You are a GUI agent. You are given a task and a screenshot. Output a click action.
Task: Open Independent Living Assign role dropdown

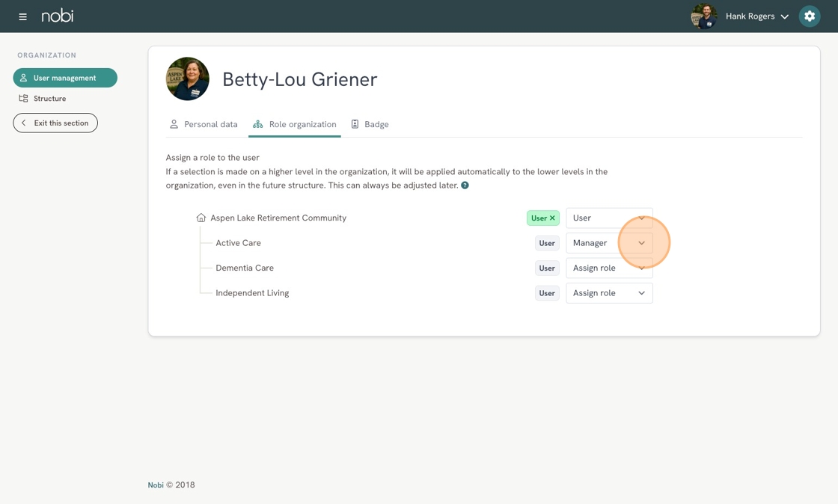(x=609, y=293)
